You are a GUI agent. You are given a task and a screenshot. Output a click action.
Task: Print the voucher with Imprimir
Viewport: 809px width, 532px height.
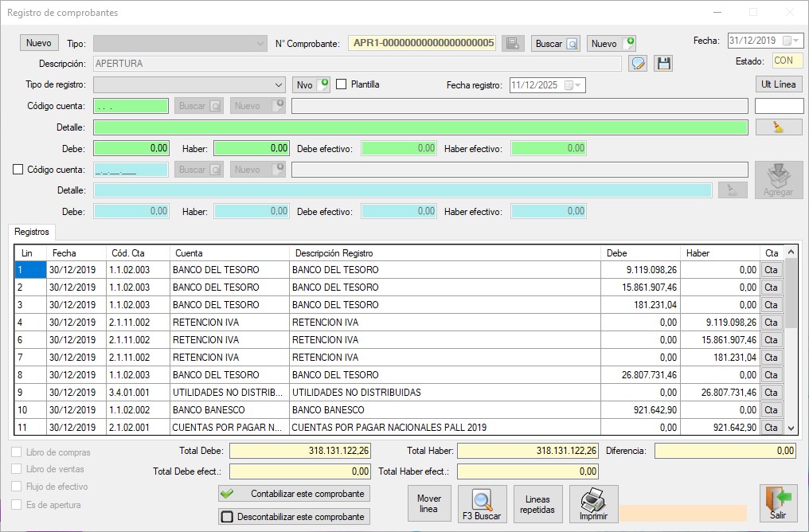pos(593,504)
